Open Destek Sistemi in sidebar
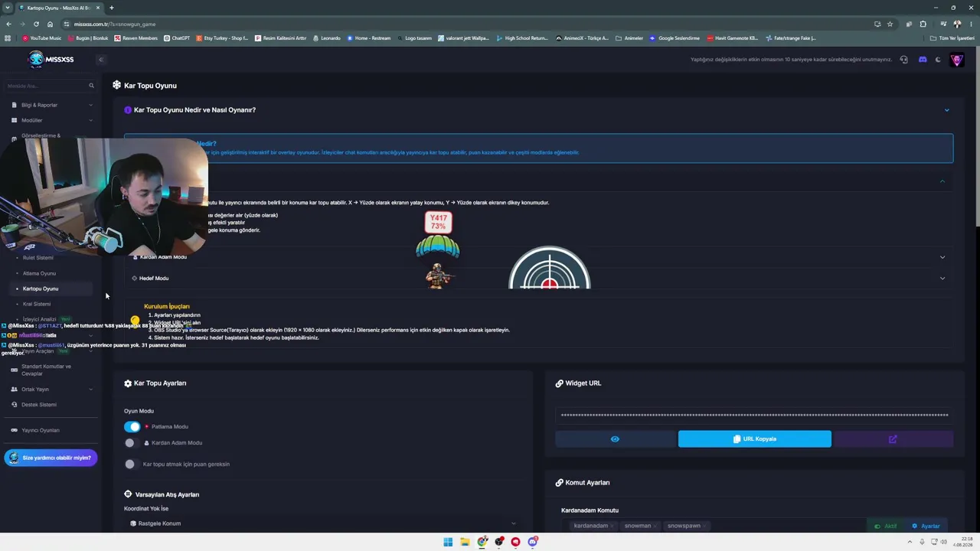Viewport: 980px width, 551px height. click(x=39, y=404)
